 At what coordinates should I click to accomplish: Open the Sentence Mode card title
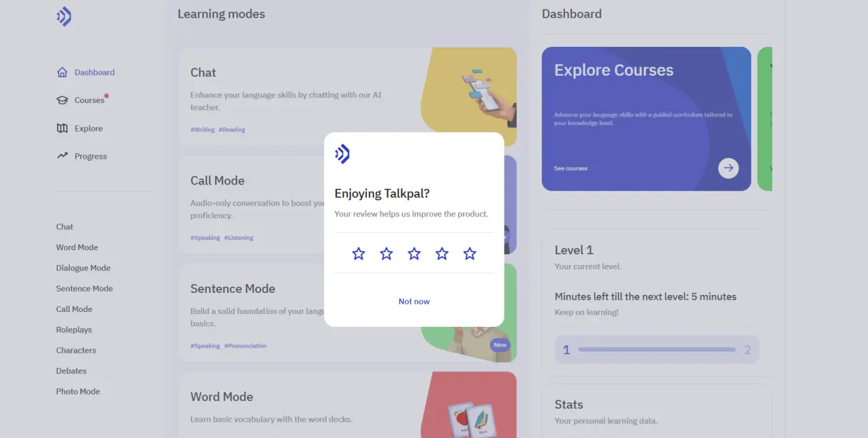(233, 289)
